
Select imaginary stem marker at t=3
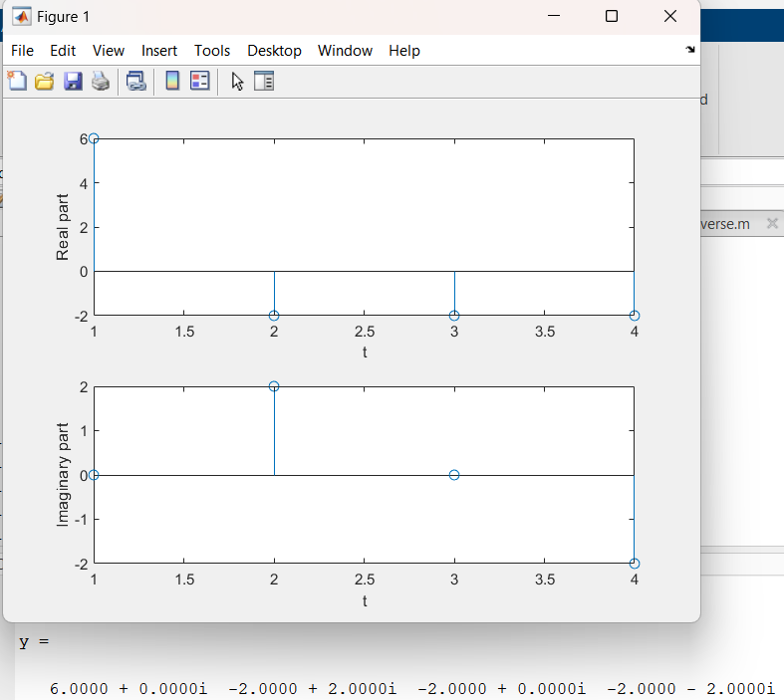[454, 475]
